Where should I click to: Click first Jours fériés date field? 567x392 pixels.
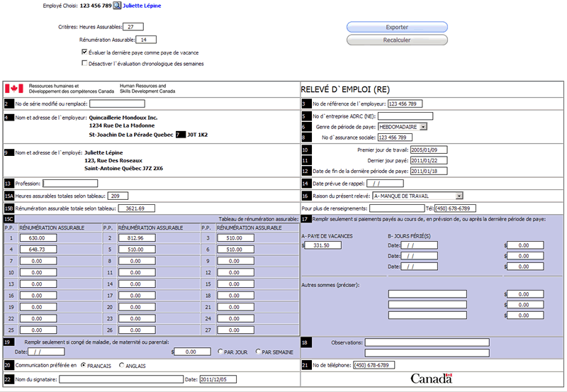pos(419,245)
